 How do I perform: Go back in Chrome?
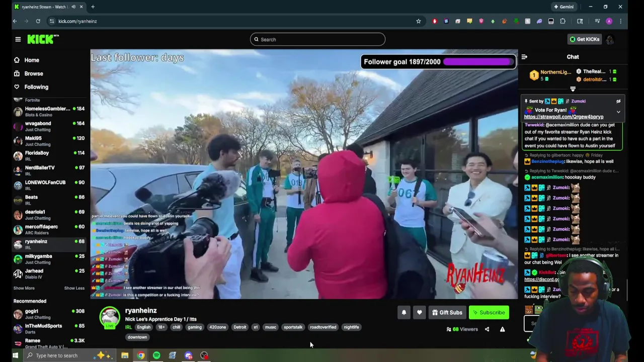(15, 21)
